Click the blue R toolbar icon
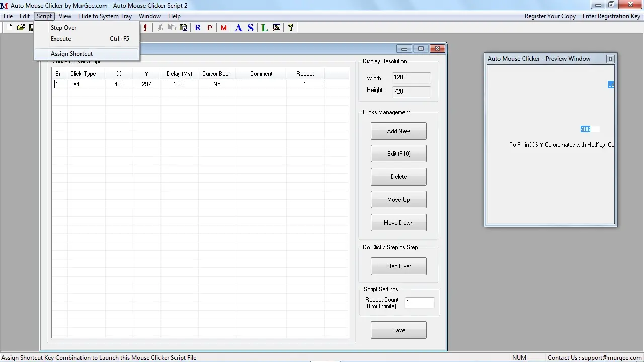The image size is (644, 362). coord(198,28)
